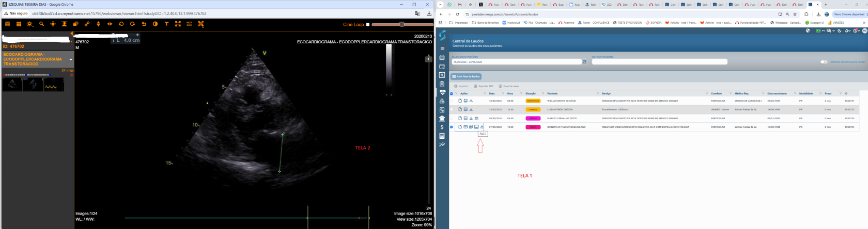
Task: Uncheck the Roberta Di Tesi row checkbox
Action: tap(452, 127)
